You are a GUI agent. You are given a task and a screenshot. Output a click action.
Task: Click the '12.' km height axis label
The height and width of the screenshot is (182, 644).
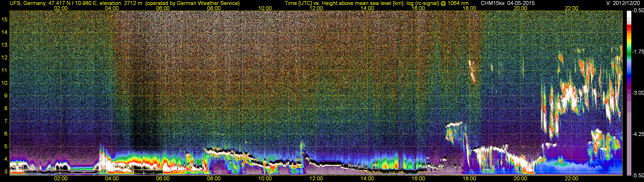coord(5,58)
